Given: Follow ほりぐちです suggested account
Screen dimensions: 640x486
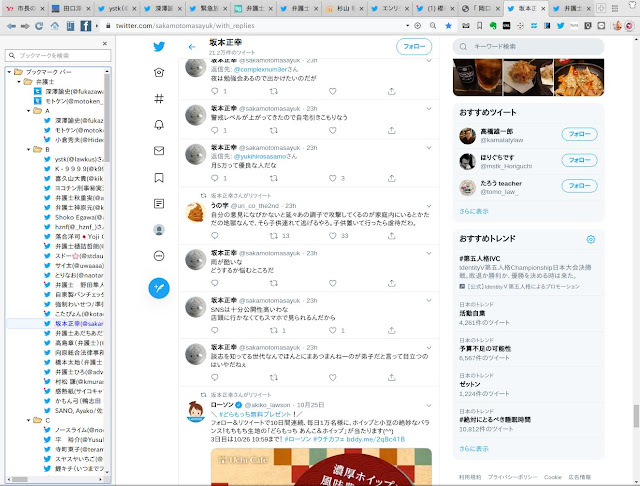Looking at the screenshot, I should pos(579,160).
